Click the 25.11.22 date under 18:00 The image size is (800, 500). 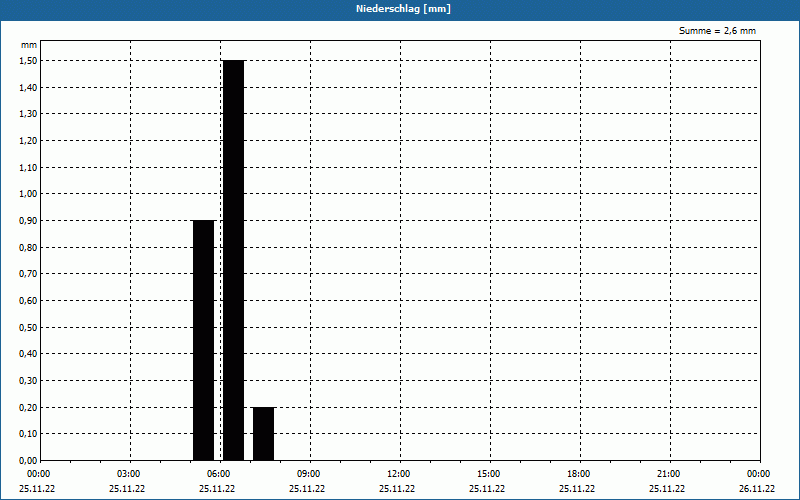[577, 489]
